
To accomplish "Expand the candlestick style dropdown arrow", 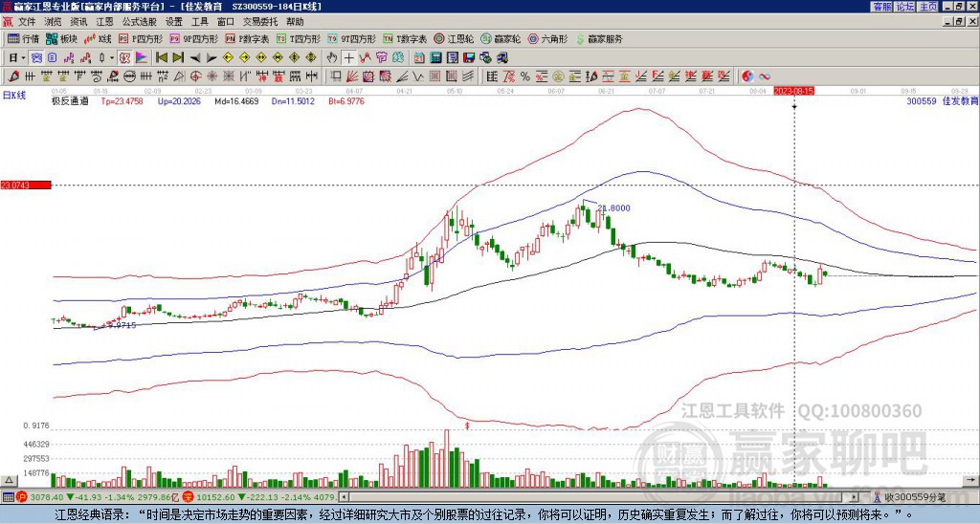I will (x=112, y=58).
